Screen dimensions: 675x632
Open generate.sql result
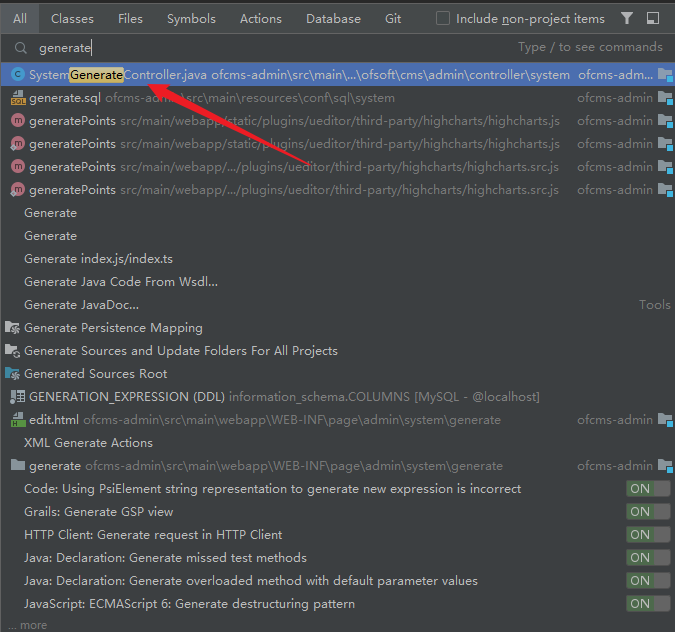(338, 98)
